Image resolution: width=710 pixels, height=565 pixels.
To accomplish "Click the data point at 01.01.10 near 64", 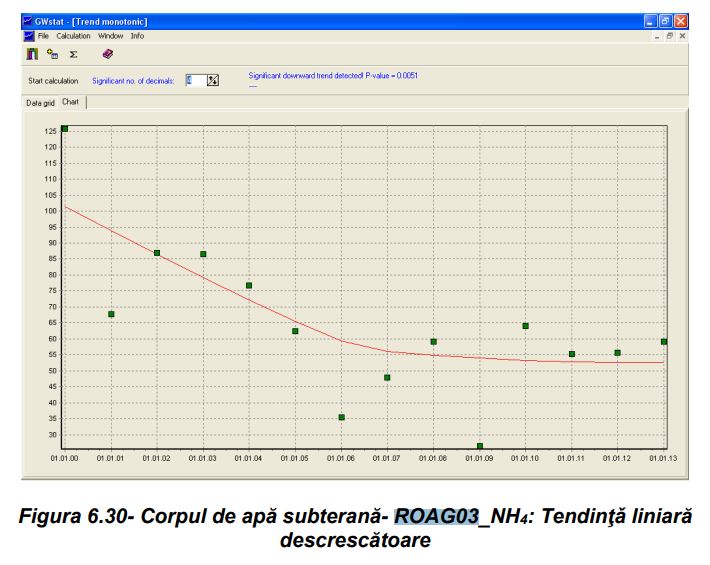I will [526, 326].
